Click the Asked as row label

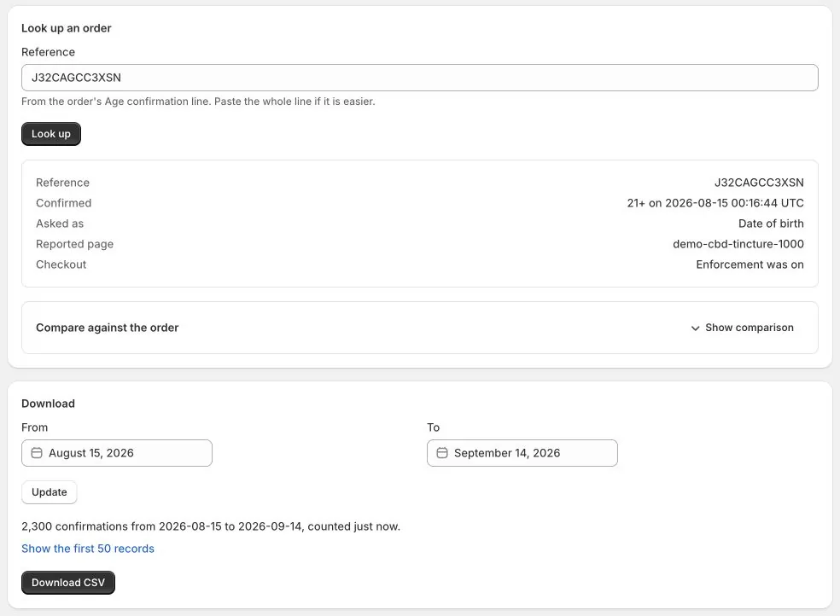pyautogui.click(x=60, y=224)
